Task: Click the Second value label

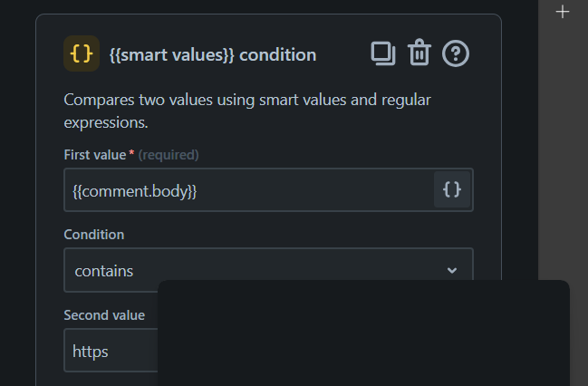Action: click(104, 315)
